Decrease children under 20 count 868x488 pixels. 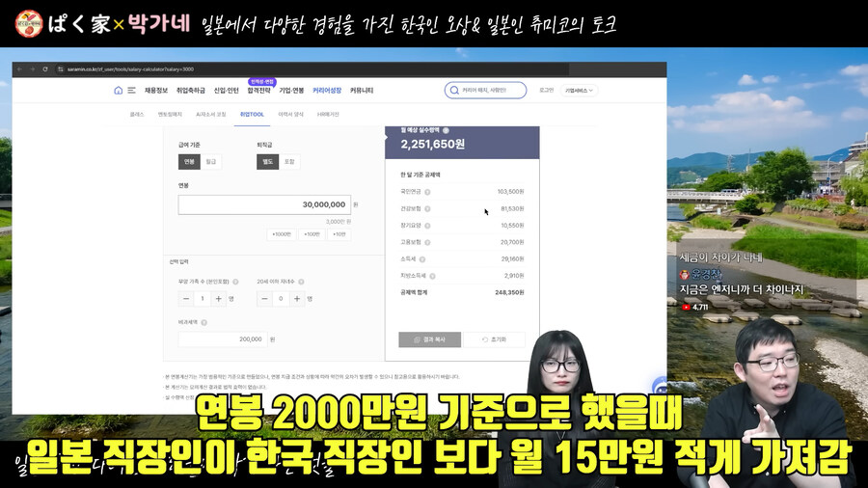point(264,299)
